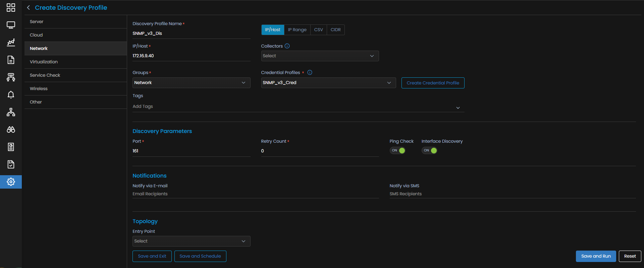Click the Topology heading
Image resolution: width=644 pixels, height=268 pixels.
tap(145, 221)
